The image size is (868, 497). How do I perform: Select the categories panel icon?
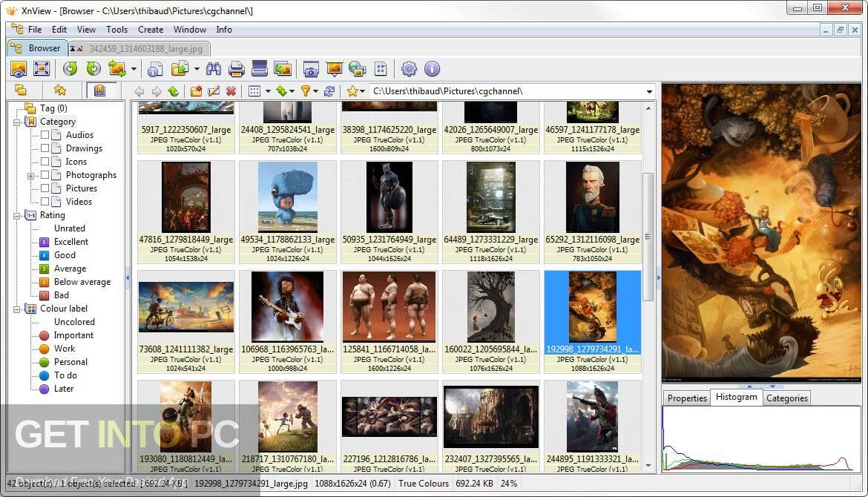click(x=99, y=90)
